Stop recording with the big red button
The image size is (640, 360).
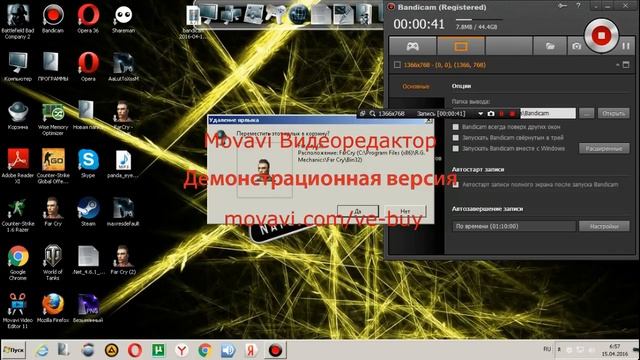601,36
